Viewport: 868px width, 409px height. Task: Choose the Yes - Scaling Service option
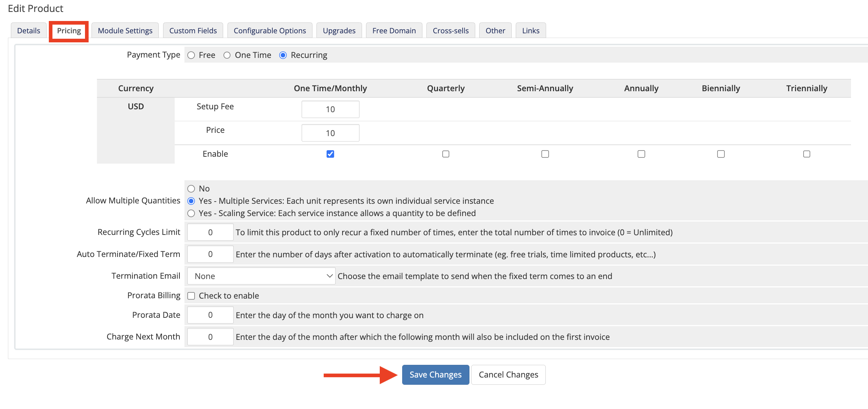pos(191,213)
